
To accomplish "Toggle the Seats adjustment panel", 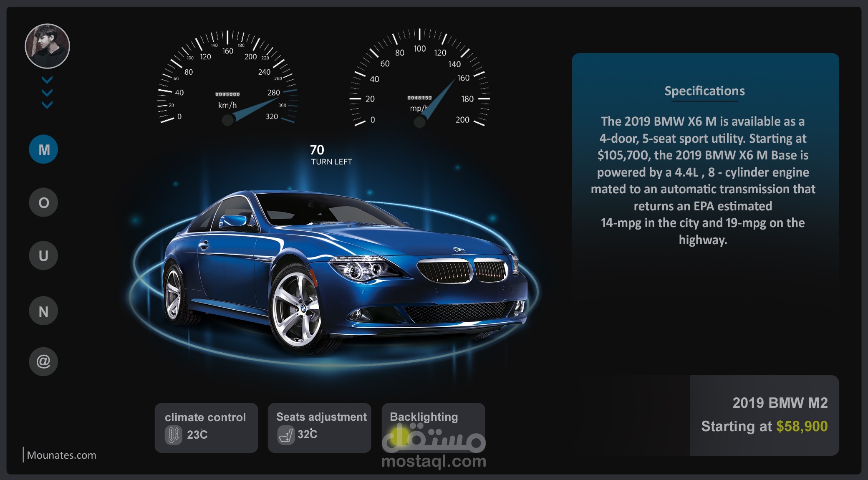I will click(x=319, y=428).
